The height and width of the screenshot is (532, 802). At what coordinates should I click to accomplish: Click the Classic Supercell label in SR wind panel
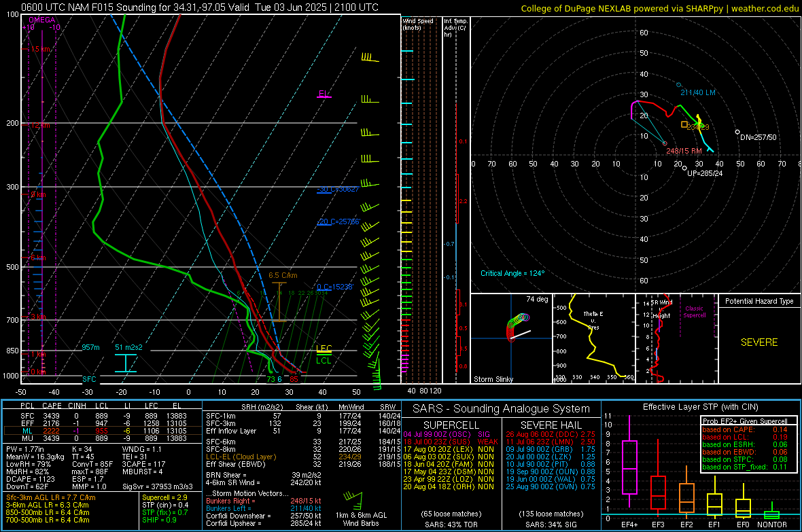click(x=695, y=312)
